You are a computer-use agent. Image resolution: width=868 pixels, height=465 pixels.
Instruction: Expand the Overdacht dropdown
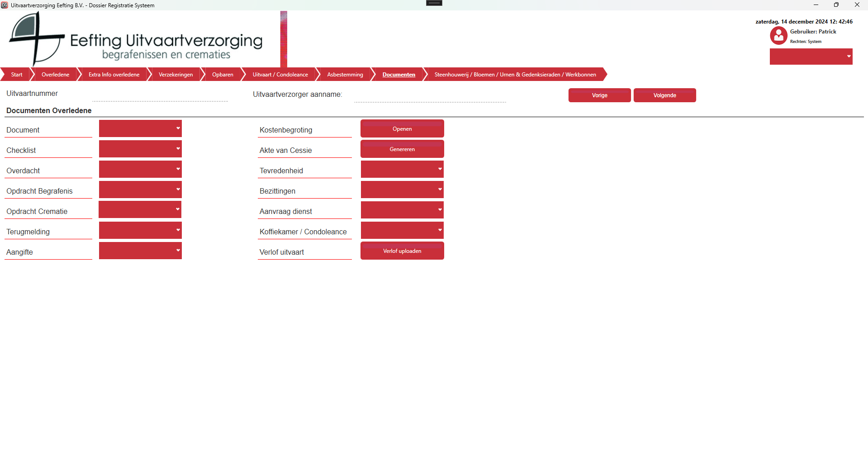(140, 169)
